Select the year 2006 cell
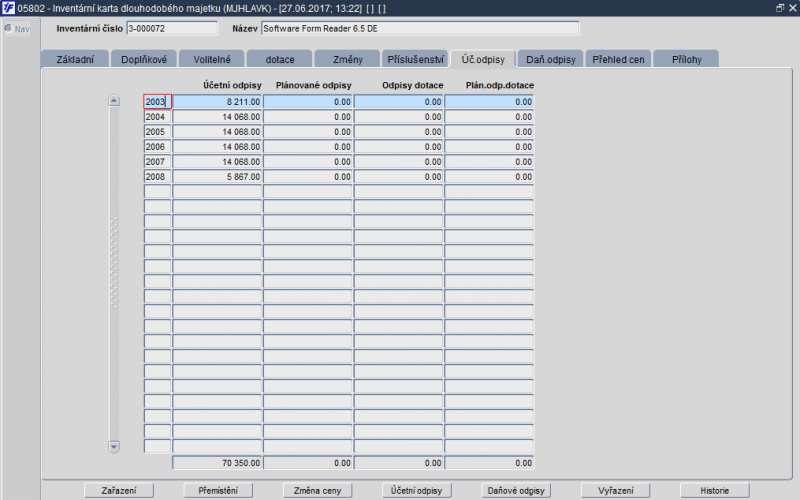The image size is (800, 500). [157, 146]
